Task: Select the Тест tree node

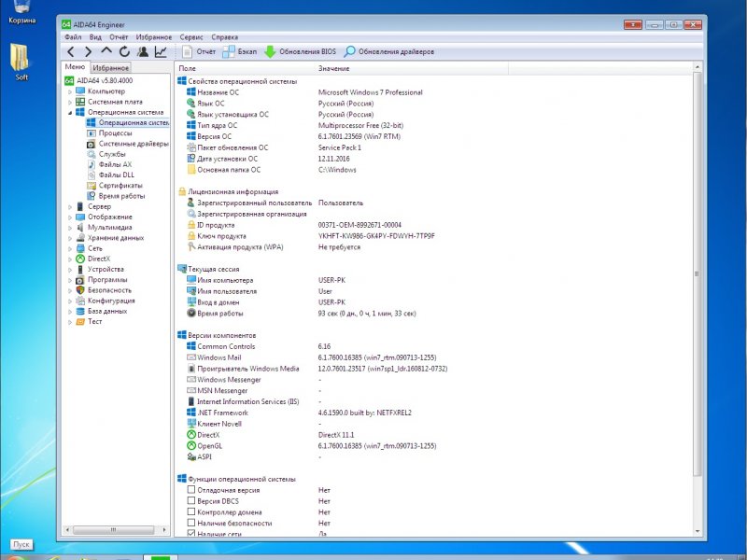Action: (x=94, y=322)
